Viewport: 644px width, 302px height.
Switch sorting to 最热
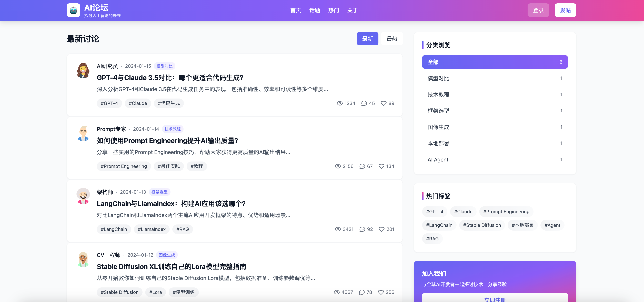[391, 39]
